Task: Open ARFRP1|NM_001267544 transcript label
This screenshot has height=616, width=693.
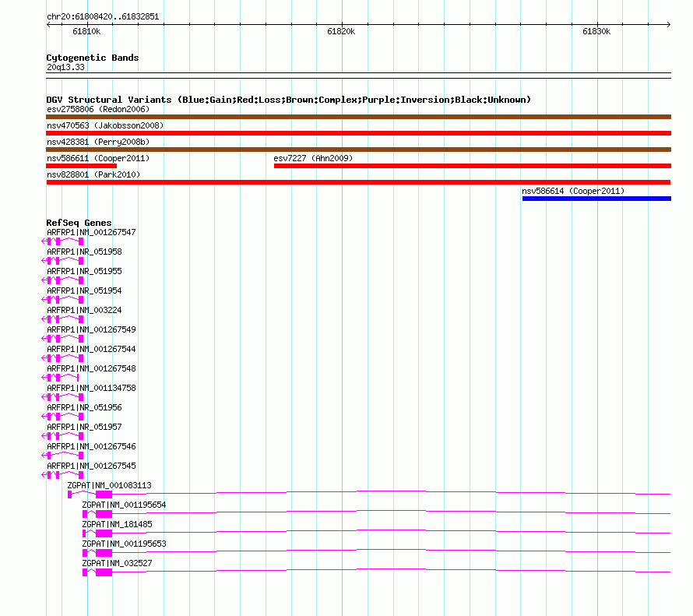Action: [91, 349]
